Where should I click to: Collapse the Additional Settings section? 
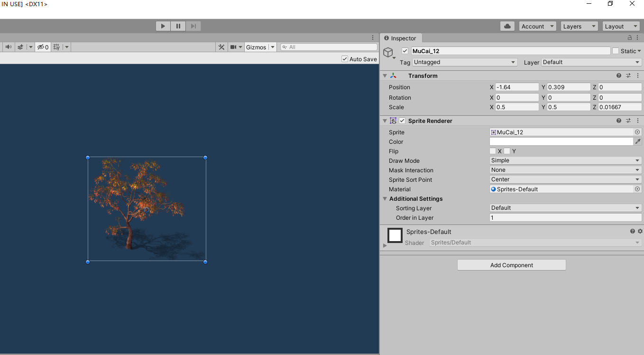pyautogui.click(x=385, y=199)
